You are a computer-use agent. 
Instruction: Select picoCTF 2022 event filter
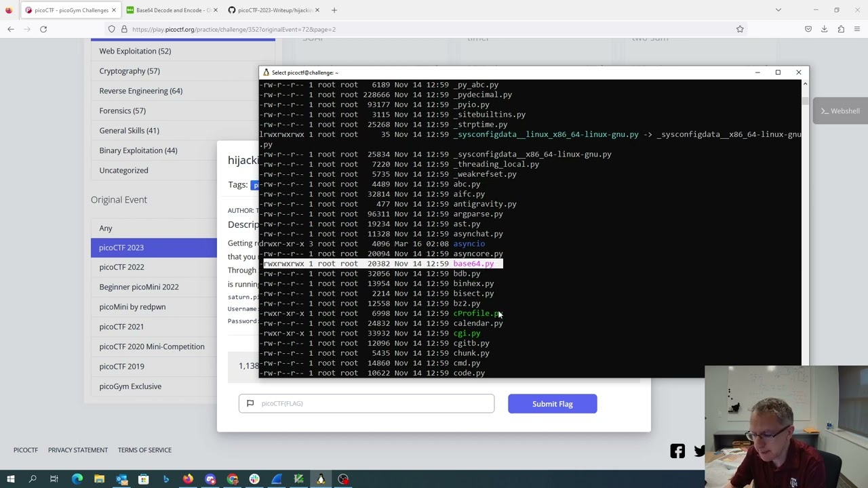coord(121,267)
